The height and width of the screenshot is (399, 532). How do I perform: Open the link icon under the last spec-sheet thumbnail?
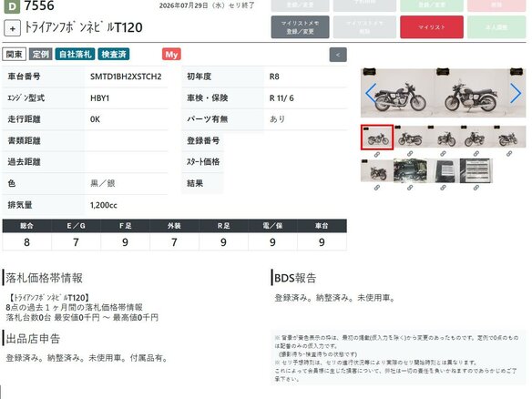coord(476,188)
